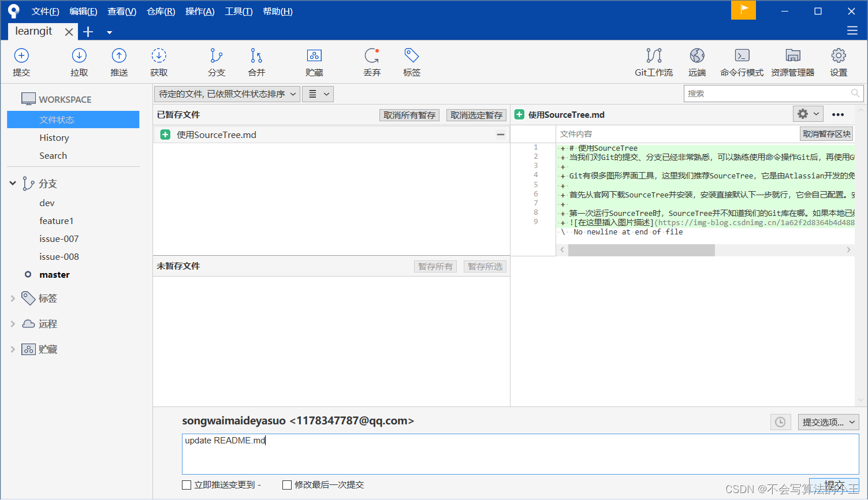Click the Stash (贮藏) toolbar icon
Screen dimensions: 868x500
point(314,55)
